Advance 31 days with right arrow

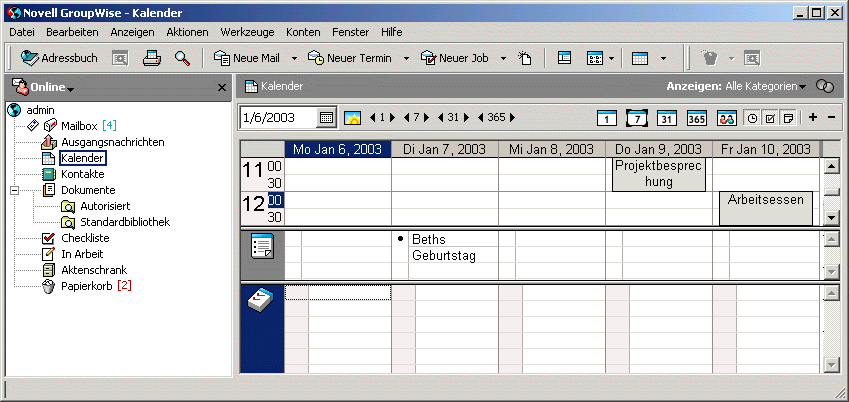point(466,117)
